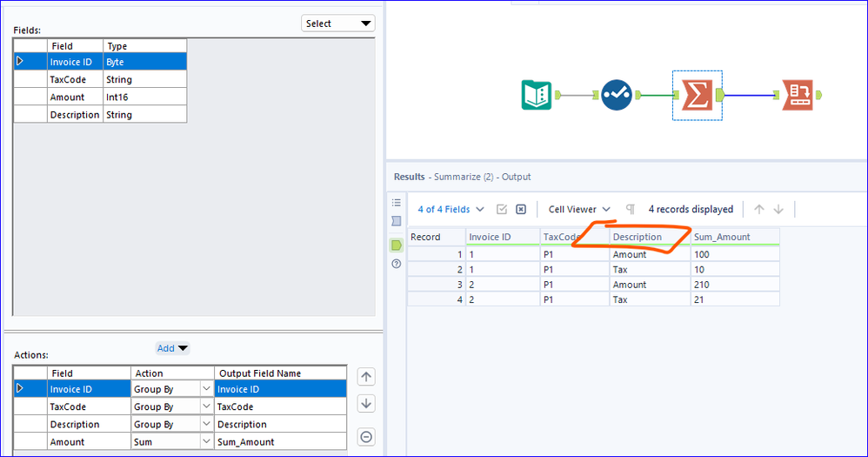Select the Amount field in Actions list
The image size is (868, 457).
89,442
